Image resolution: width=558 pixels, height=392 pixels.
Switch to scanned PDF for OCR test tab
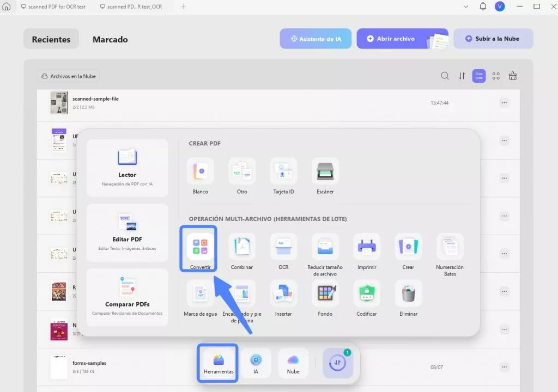pyautogui.click(x=53, y=7)
